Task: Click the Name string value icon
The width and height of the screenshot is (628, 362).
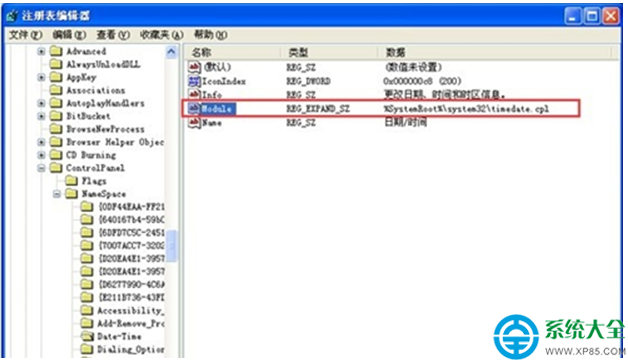Action: pos(195,123)
